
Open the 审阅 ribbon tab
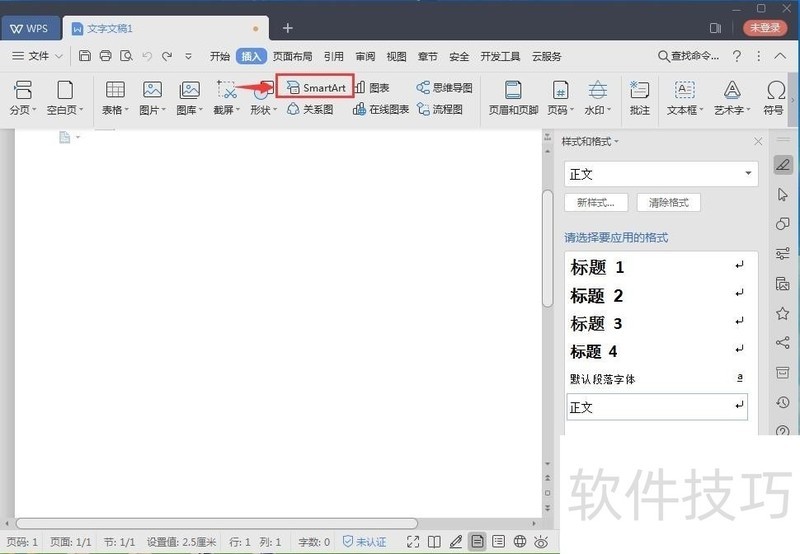click(365, 57)
